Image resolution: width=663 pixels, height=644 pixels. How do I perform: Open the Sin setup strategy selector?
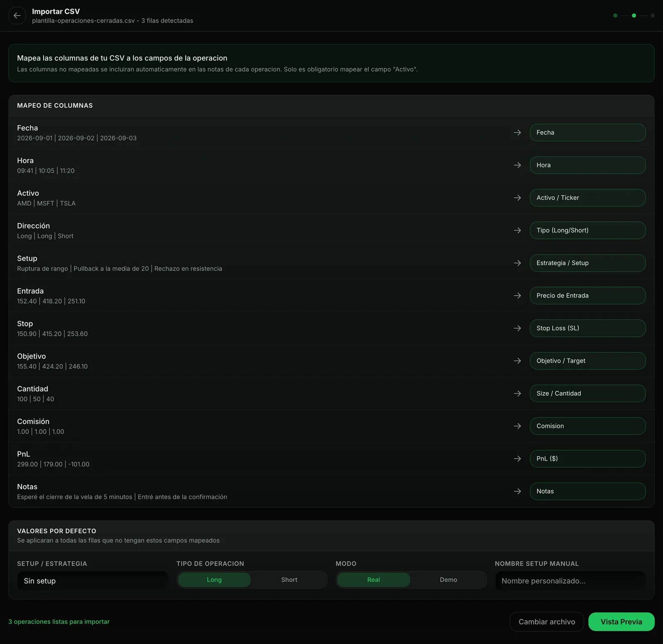pyautogui.click(x=92, y=581)
